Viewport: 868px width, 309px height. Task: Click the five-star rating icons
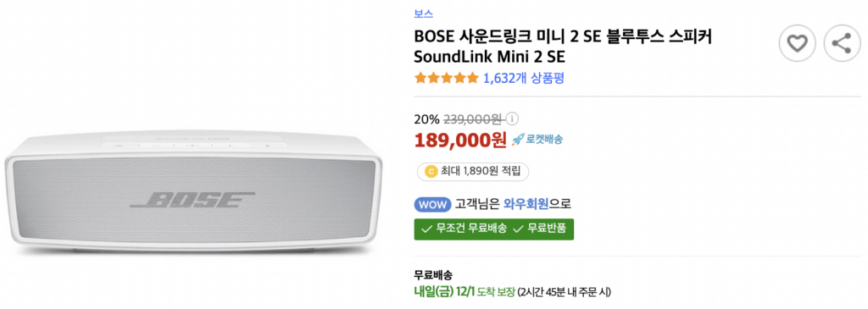coord(446,79)
